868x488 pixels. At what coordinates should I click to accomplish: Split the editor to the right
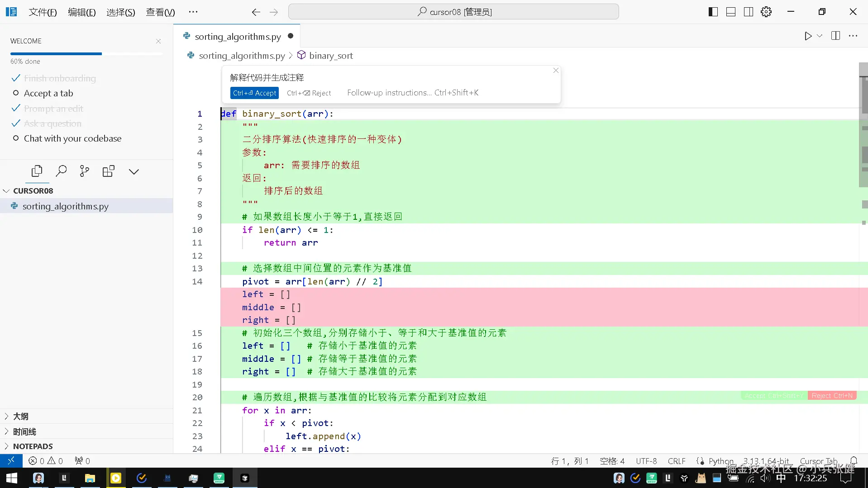point(835,36)
